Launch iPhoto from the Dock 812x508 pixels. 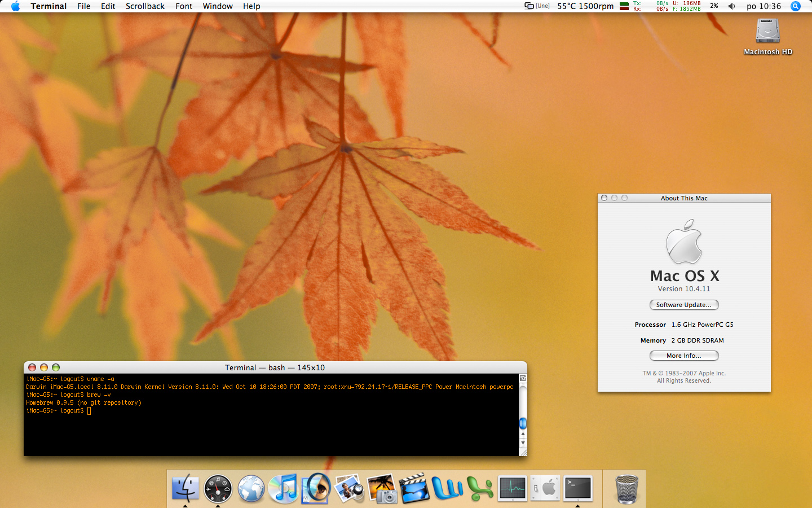tap(382, 488)
